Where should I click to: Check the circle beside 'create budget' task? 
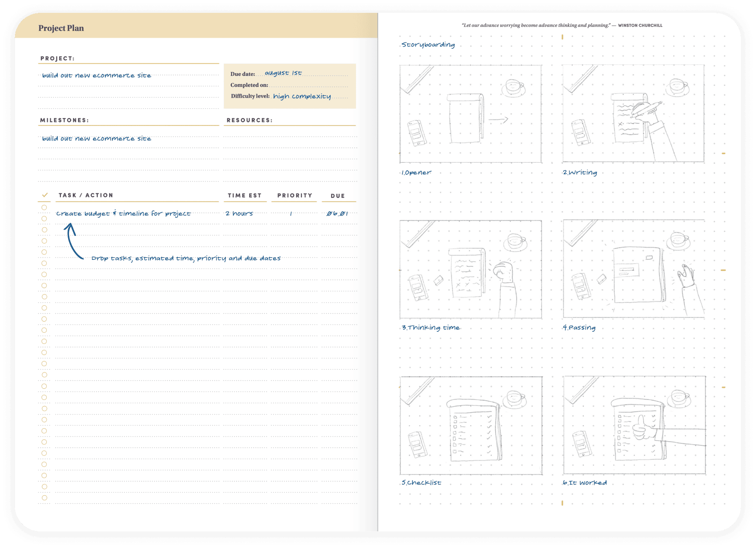44,208
